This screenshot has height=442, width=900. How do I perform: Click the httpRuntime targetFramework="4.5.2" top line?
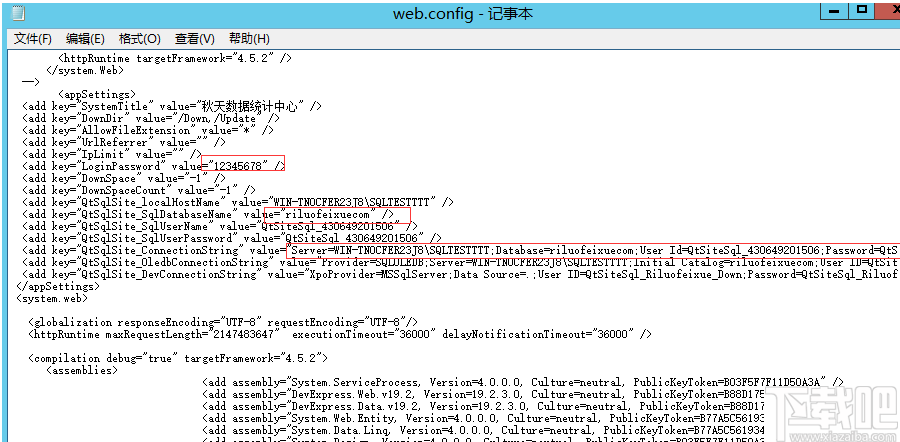point(177,58)
